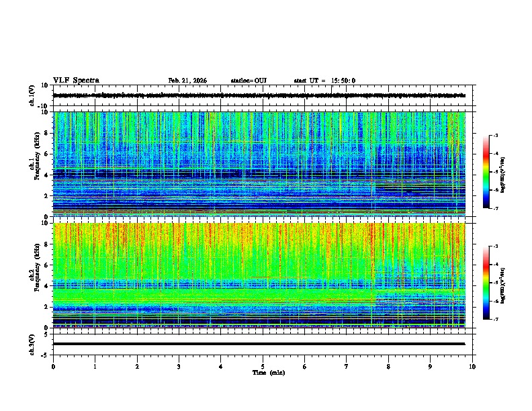Screen dimensions: 532x411
Task: Click the ch.1 spectrogram panel
Action: tap(259, 164)
